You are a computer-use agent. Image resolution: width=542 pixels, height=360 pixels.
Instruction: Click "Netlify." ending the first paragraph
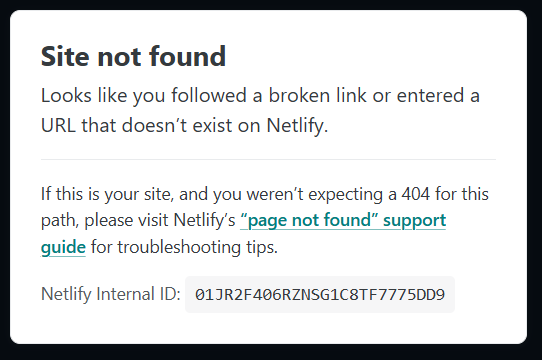coord(297,126)
